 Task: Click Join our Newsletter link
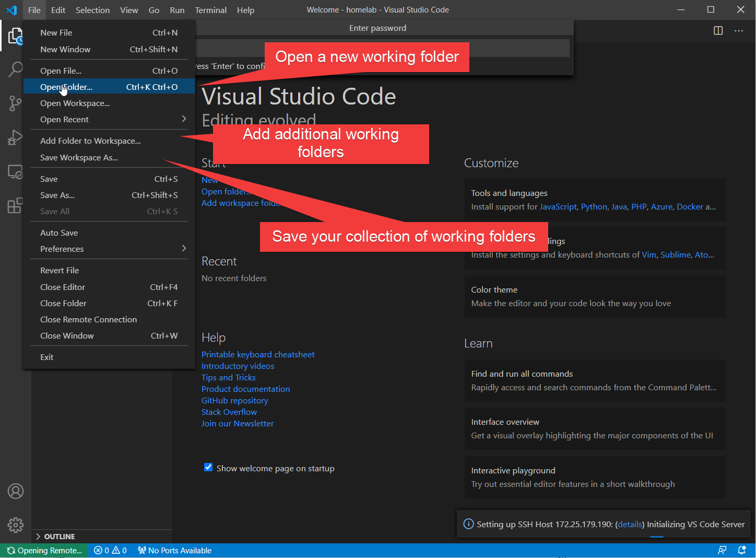(238, 423)
